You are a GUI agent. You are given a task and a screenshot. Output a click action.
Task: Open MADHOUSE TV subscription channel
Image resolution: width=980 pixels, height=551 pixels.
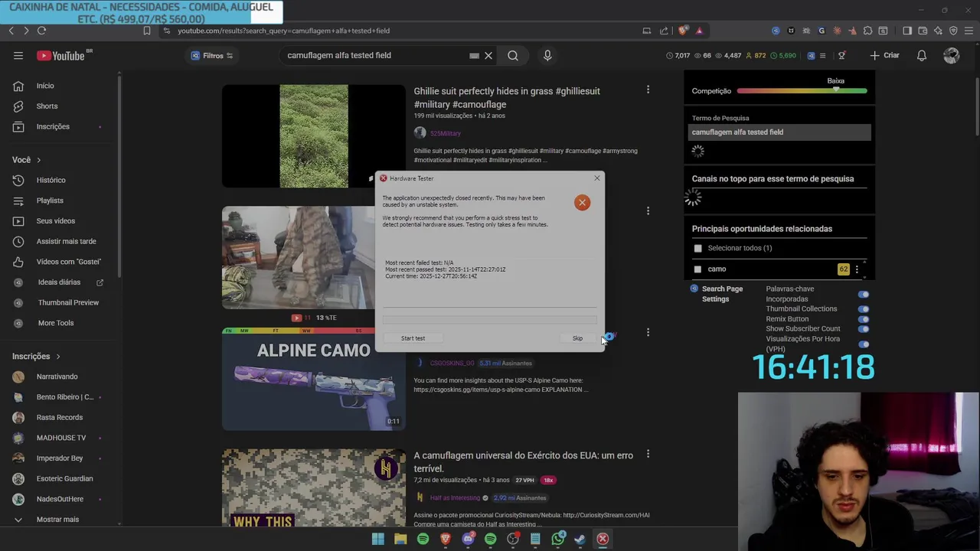[60, 438]
